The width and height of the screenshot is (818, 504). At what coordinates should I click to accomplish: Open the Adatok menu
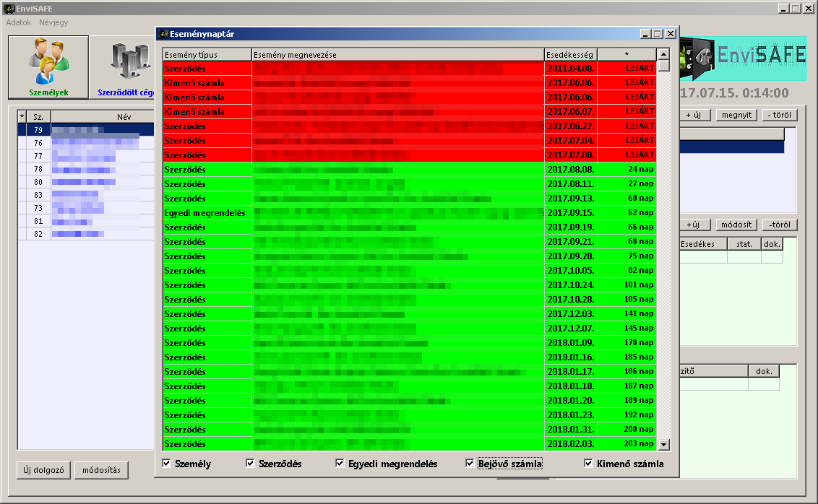coord(19,22)
